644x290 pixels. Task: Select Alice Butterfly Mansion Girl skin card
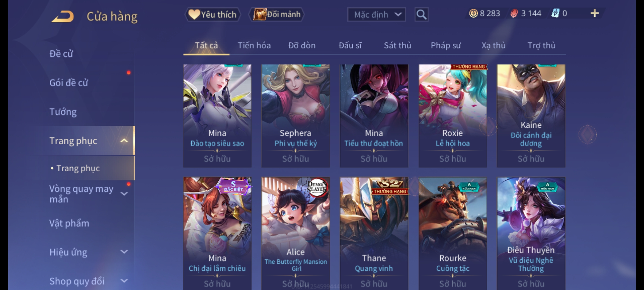click(295, 233)
